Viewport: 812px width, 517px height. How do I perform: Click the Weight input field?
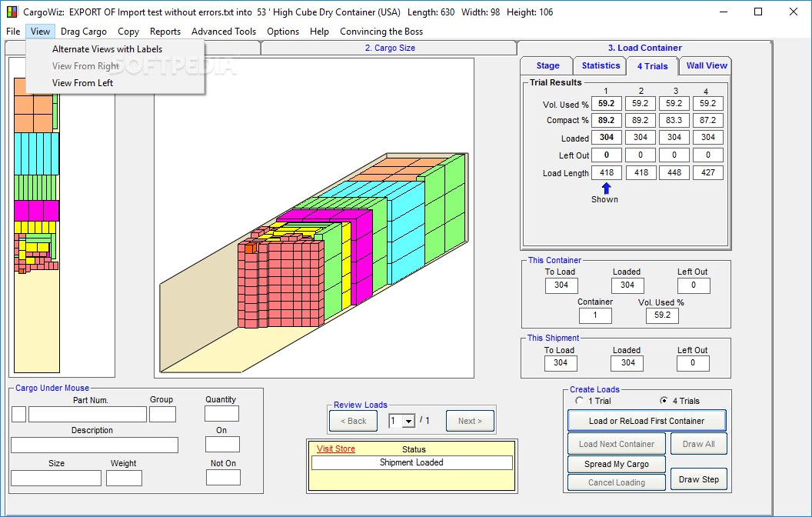click(124, 478)
